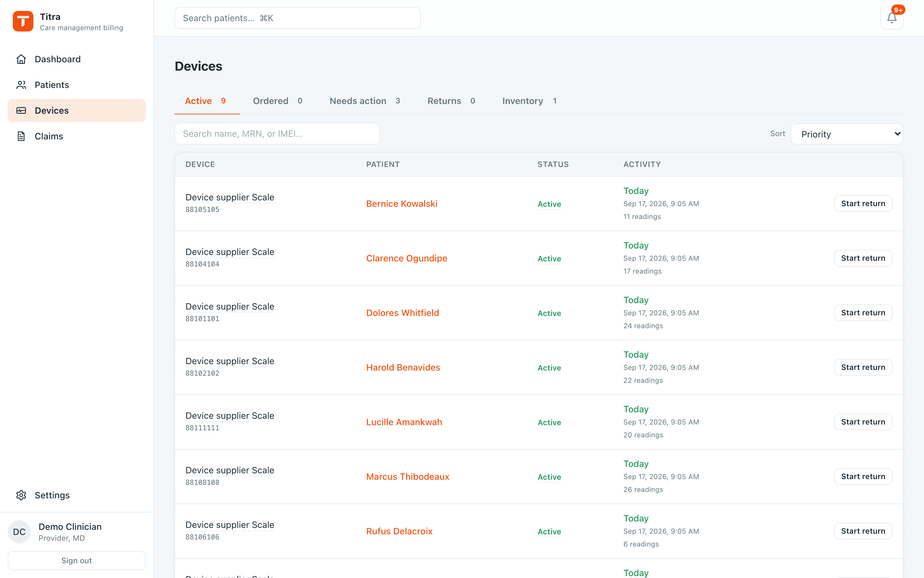Open patient Bernice Kowalski link
Screen dimensions: 924x578
pos(402,204)
